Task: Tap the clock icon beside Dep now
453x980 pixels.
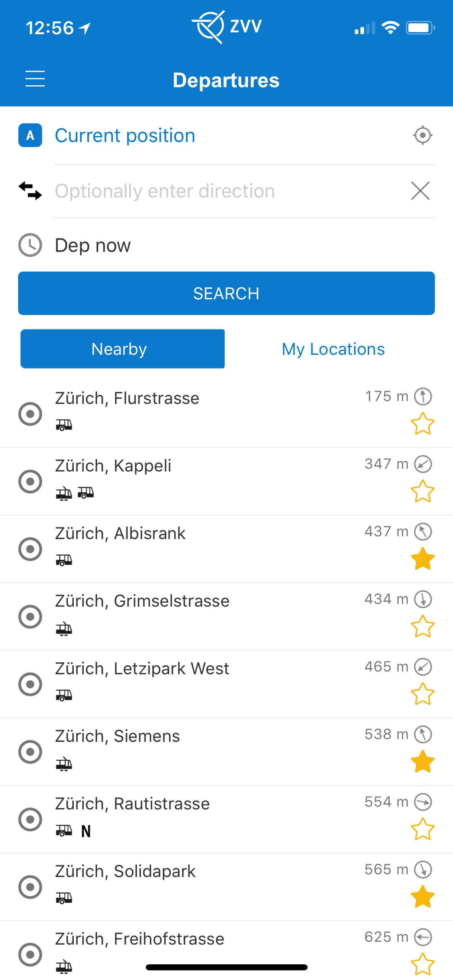Action: pyautogui.click(x=30, y=245)
